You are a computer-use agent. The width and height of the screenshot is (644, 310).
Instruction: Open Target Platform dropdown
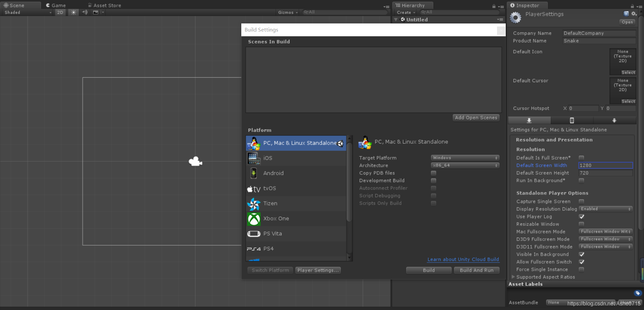465,158
